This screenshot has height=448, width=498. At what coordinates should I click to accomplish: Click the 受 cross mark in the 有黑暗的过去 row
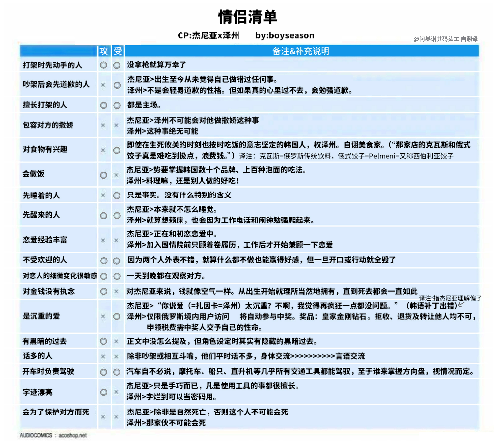coord(116,341)
